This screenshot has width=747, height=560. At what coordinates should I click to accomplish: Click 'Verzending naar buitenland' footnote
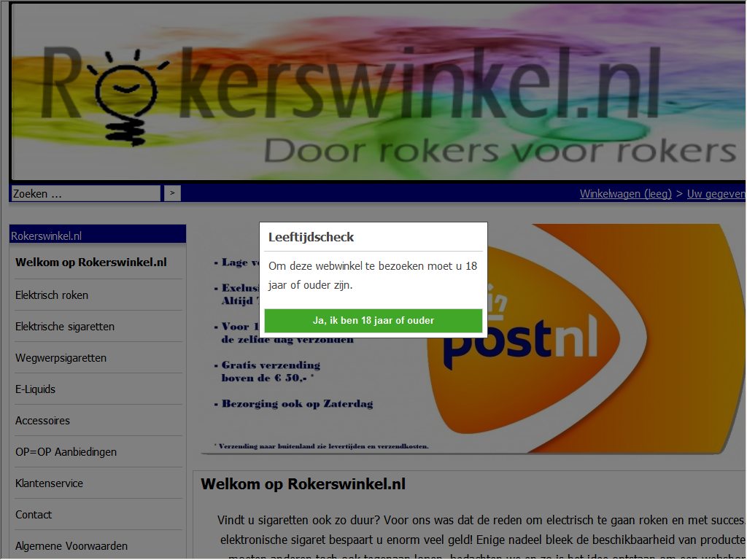click(x=322, y=446)
